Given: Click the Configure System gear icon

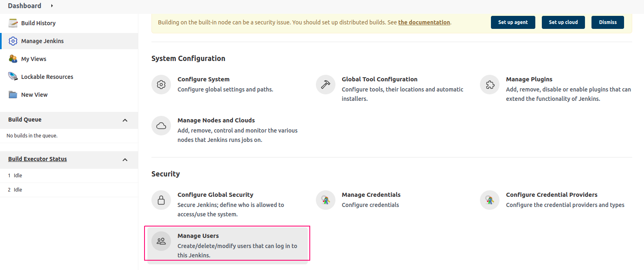Looking at the screenshot, I should [x=161, y=85].
